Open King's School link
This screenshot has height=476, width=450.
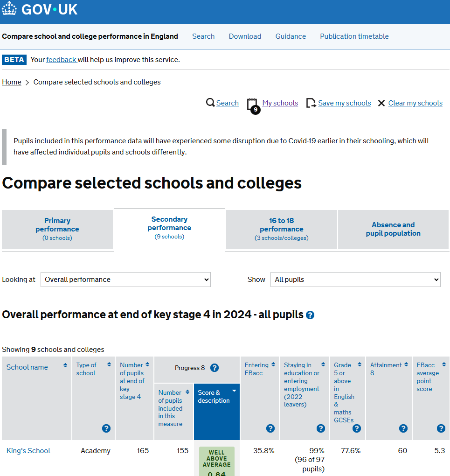pos(28,451)
